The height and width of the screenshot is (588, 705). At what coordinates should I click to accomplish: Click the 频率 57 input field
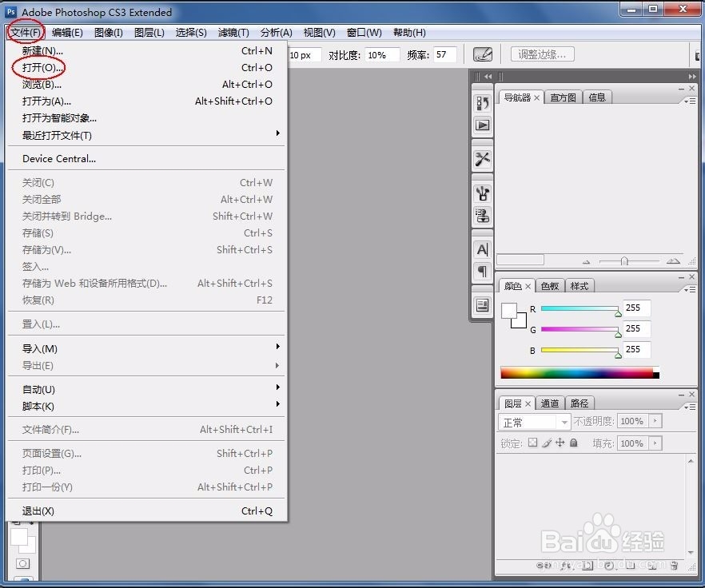click(x=445, y=55)
